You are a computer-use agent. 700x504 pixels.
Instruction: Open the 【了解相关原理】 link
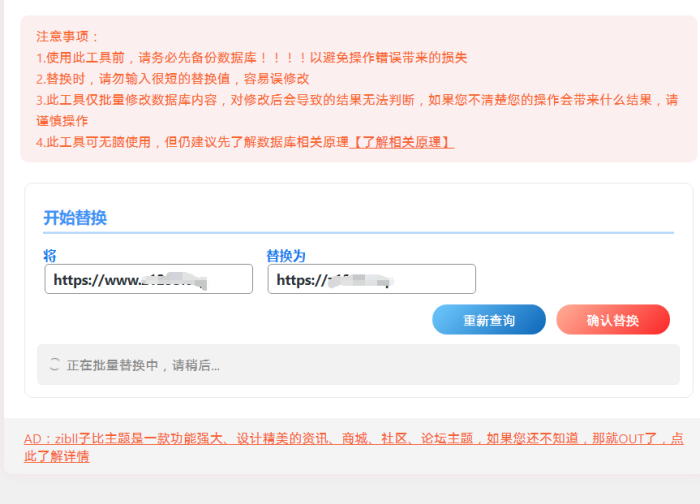(x=402, y=142)
